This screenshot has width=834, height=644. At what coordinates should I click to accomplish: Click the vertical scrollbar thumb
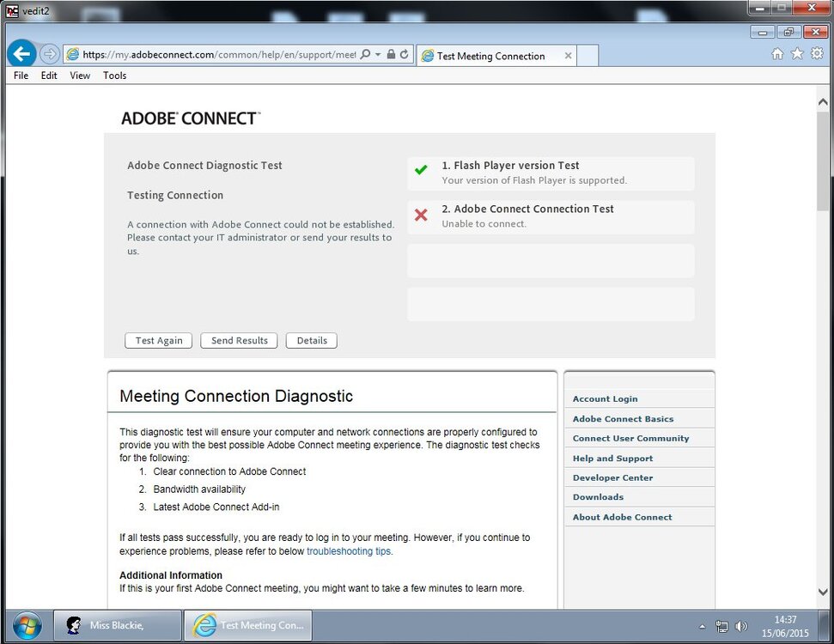click(x=823, y=161)
